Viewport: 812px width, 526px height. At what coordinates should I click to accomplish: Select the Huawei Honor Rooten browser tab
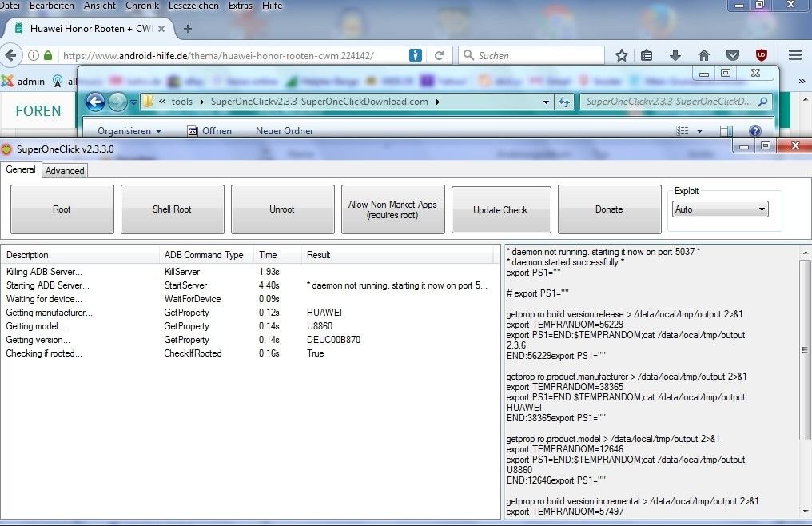pos(90,29)
